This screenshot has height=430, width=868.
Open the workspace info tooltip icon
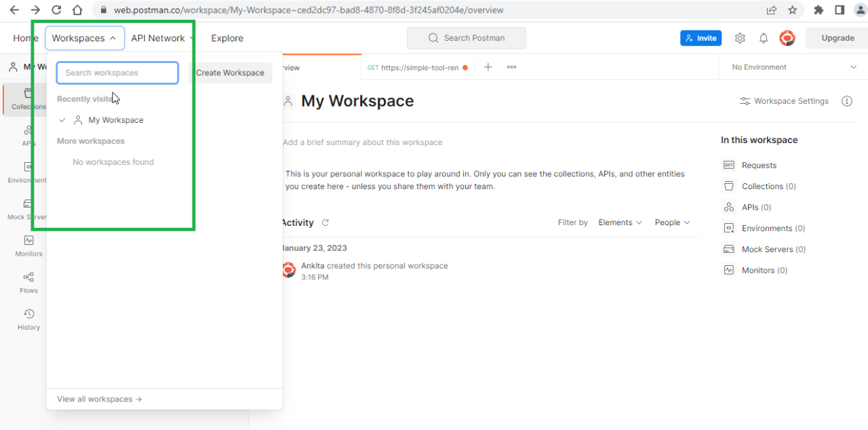[846, 100]
